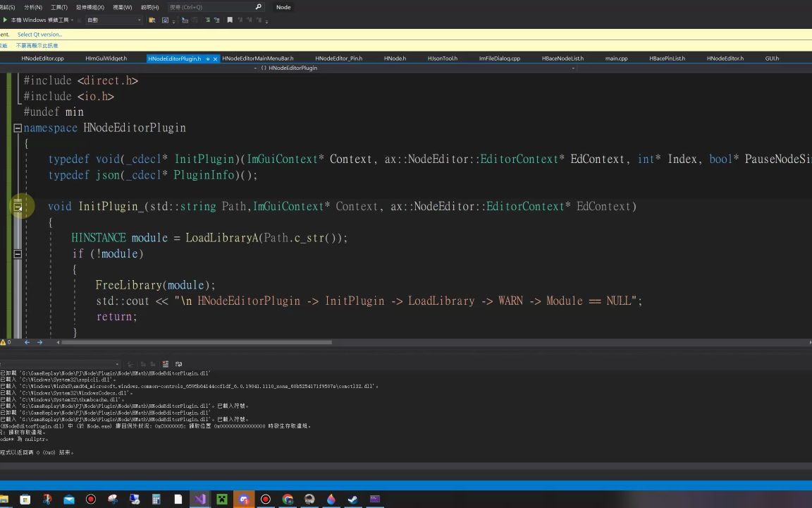The width and height of the screenshot is (812, 508).
Task: Switch to ImFileDialog.cpp tab
Action: point(499,58)
